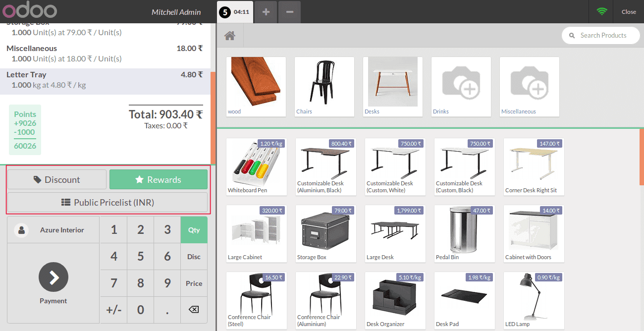Activate Price mode on the numpad
This screenshot has height=331, width=644.
pos(194,283)
